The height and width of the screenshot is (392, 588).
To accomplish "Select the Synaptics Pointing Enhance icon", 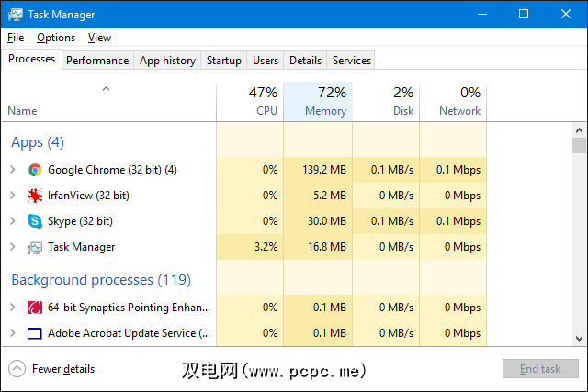I will pyautogui.click(x=35, y=308).
